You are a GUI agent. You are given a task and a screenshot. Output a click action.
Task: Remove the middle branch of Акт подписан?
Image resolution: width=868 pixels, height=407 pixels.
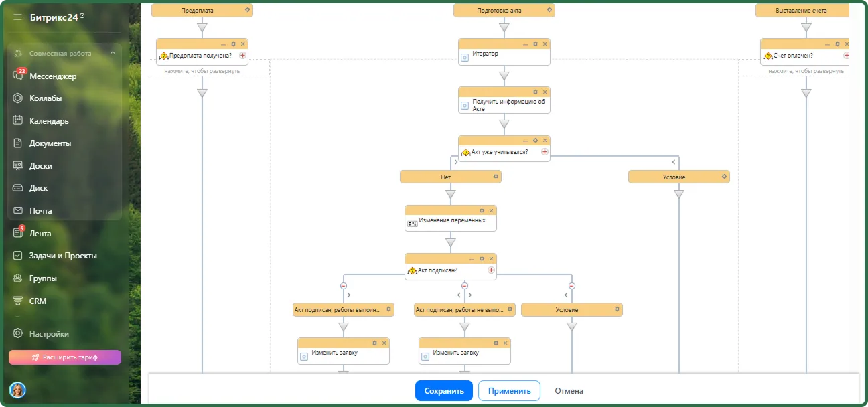pyautogui.click(x=464, y=285)
